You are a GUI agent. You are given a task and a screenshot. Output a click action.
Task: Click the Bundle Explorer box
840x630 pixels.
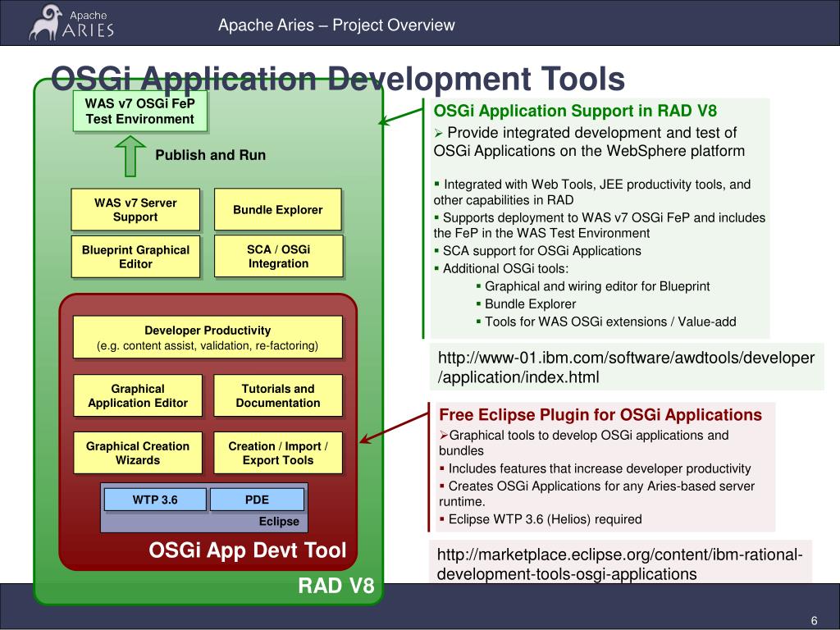click(x=277, y=209)
